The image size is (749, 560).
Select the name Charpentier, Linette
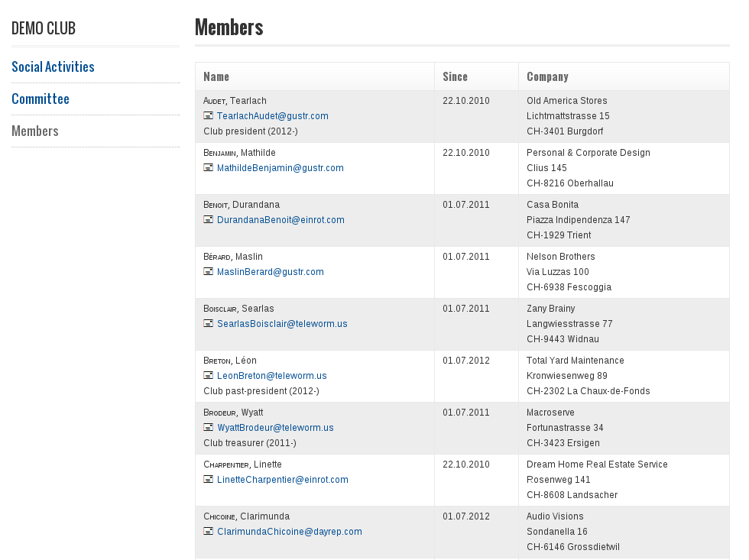coord(243,465)
